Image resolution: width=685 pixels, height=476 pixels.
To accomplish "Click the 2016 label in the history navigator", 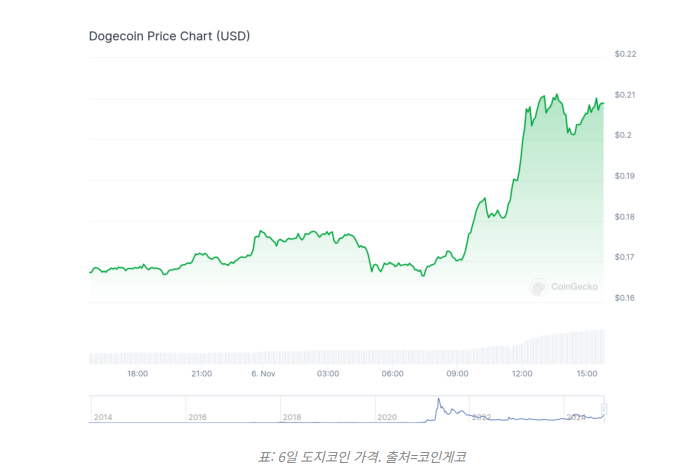I will (198, 416).
